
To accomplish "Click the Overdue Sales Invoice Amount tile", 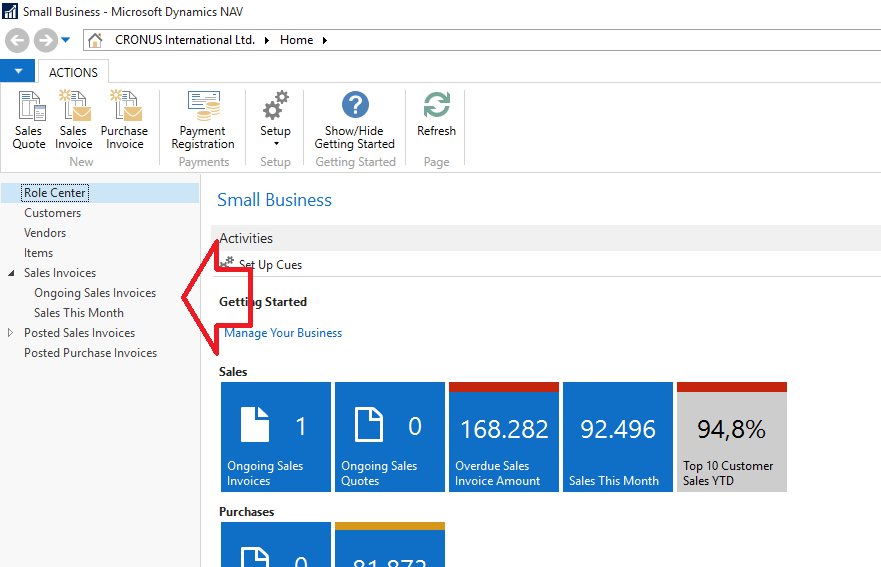I will click(503, 437).
